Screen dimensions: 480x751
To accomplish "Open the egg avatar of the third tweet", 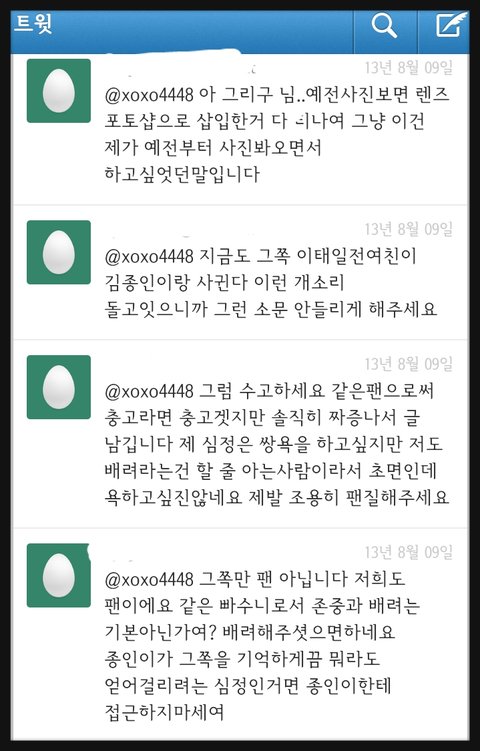I will tap(58, 387).
